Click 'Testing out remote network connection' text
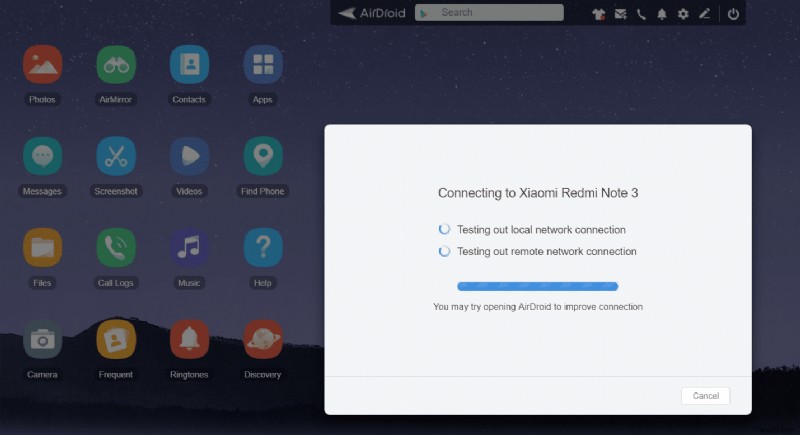Image resolution: width=800 pixels, height=435 pixels. 547,251
